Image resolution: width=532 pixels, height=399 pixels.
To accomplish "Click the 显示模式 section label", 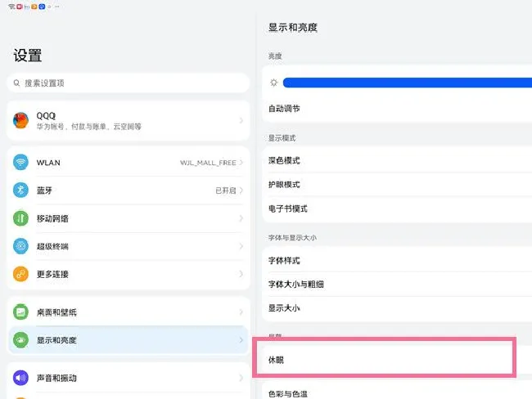I will point(282,138).
